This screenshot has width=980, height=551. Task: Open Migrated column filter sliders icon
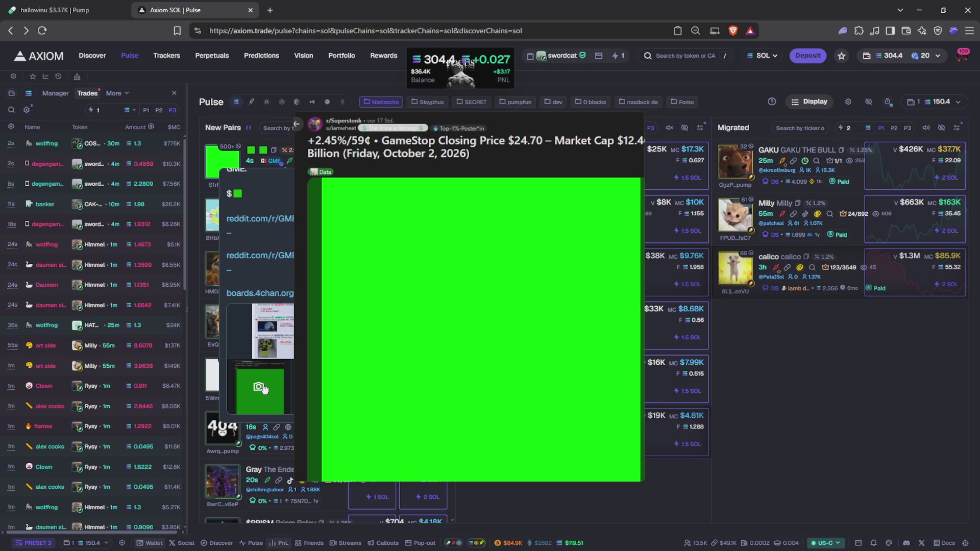pyautogui.click(x=957, y=128)
